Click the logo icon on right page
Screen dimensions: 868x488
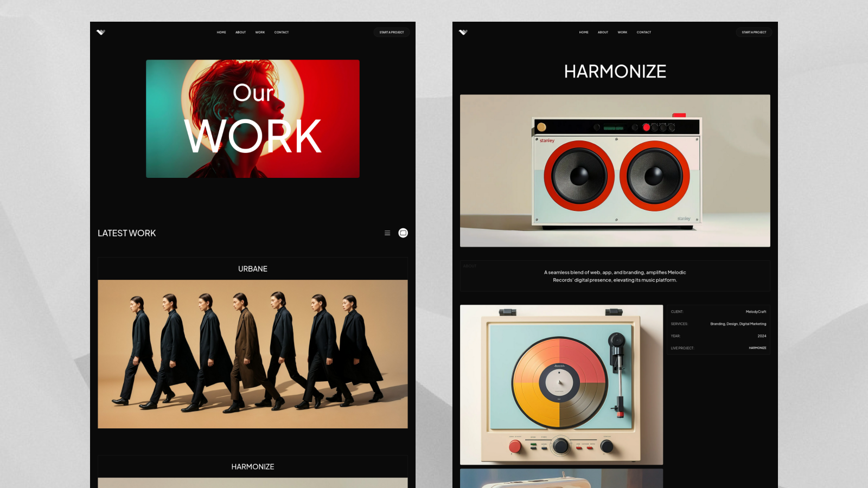click(x=463, y=32)
